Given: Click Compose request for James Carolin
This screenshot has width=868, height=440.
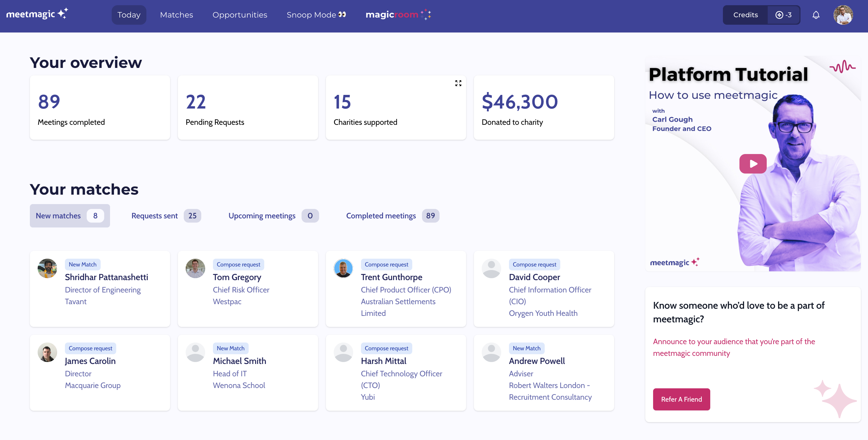Looking at the screenshot, I should point(90,348).
